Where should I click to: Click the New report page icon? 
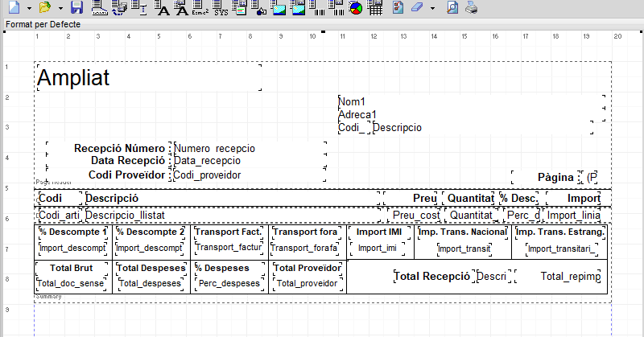click(14, 7)
